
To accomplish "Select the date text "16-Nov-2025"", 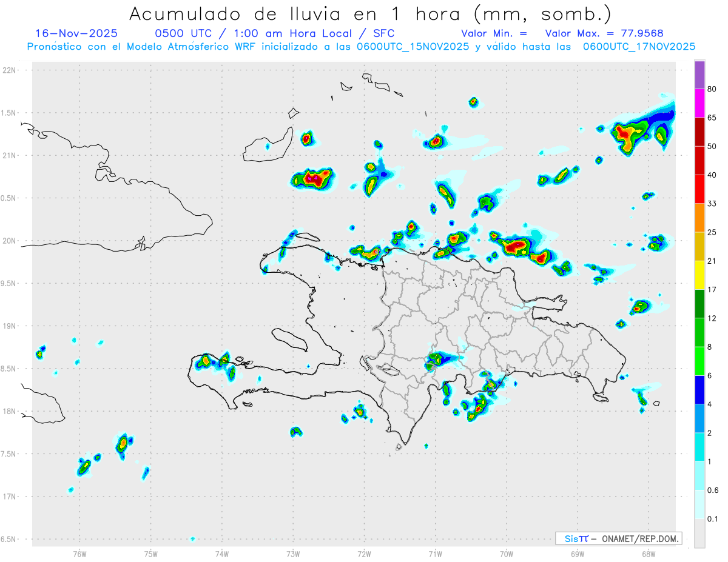I will pyautogui.click(x=76, y=33).
